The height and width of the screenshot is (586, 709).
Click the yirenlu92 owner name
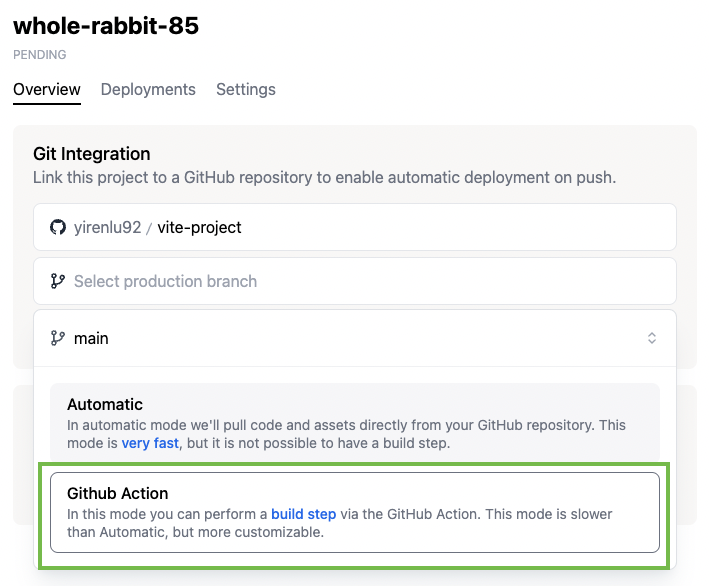pos(107,227)
